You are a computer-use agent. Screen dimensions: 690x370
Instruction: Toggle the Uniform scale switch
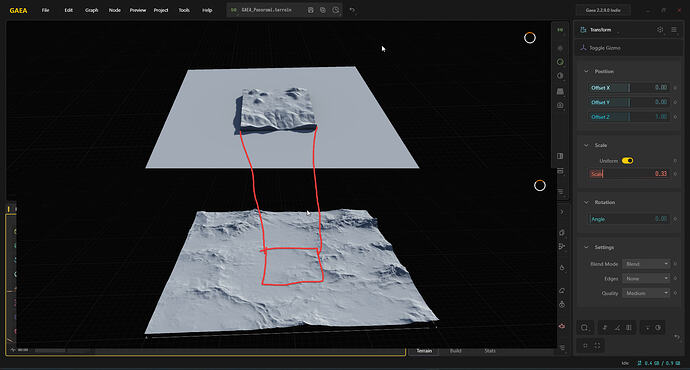628,161
